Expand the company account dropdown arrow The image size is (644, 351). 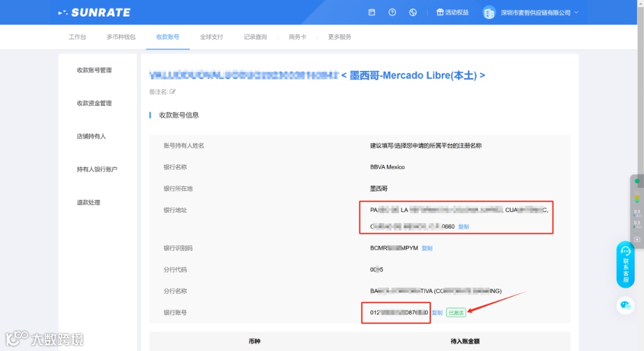coord(576,13)
